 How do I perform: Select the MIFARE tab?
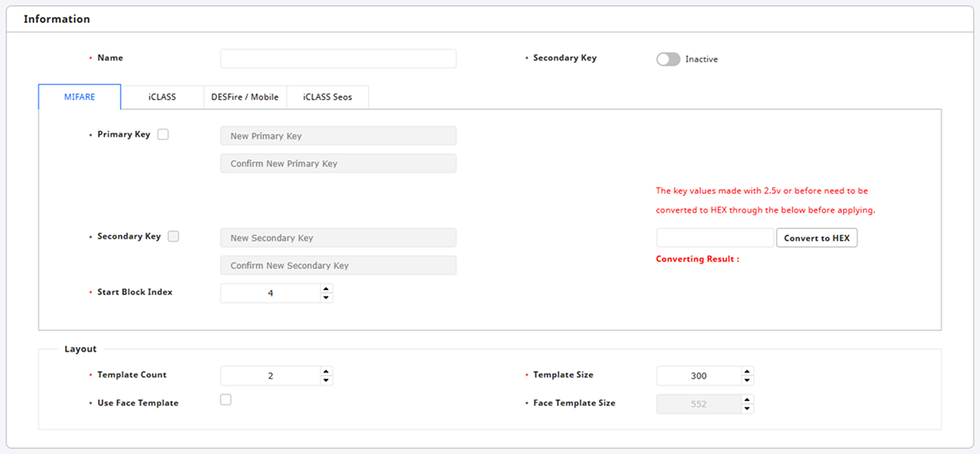pos(80,97)
